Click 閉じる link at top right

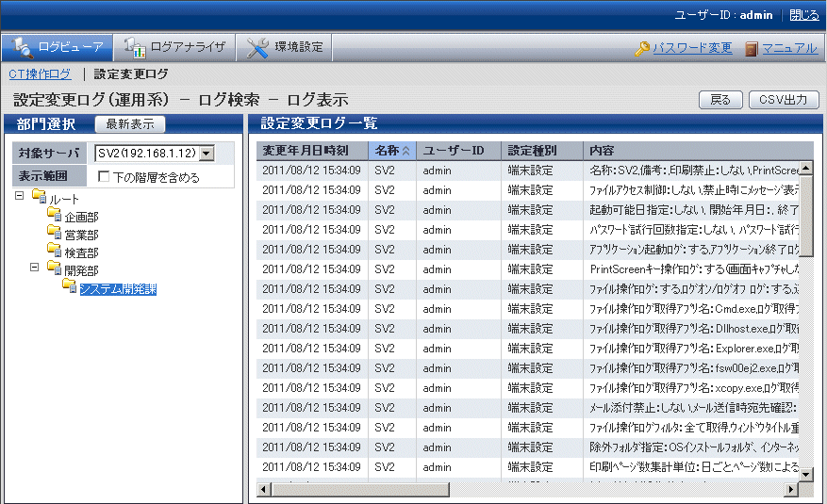click(x=803, y=15)
